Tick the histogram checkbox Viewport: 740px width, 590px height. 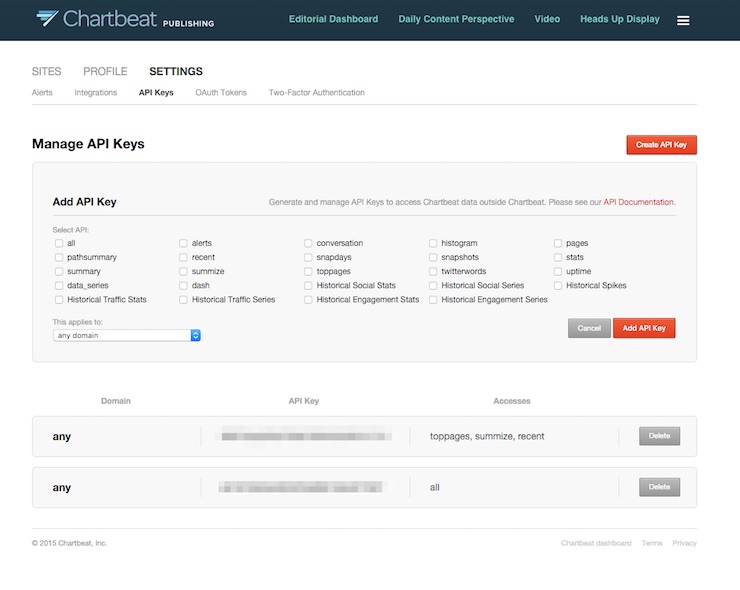(433, 243)
